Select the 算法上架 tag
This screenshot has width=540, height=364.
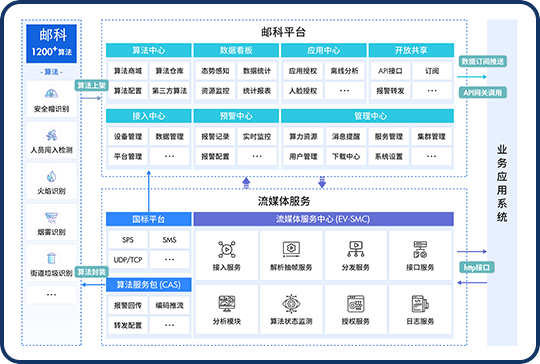91,85
